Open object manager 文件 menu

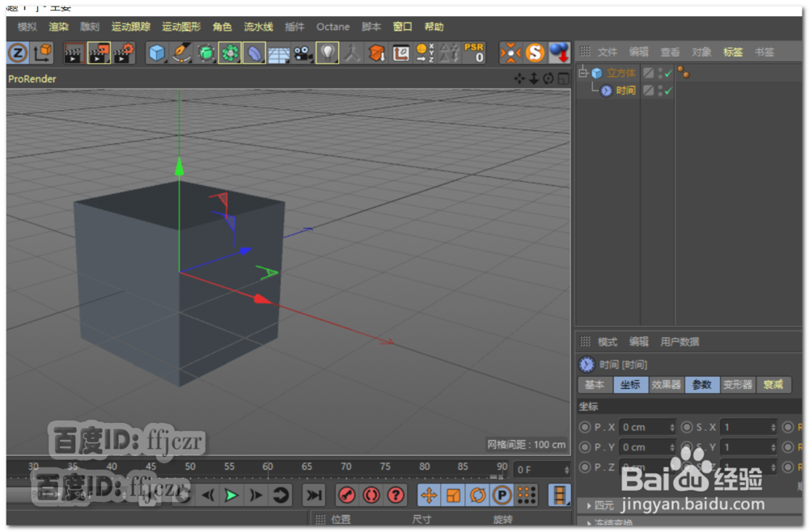pos(608,52)
